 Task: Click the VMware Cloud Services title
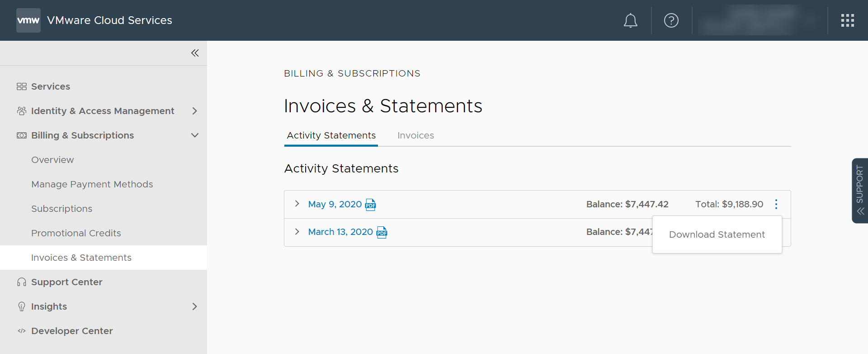tap(109, 20)
